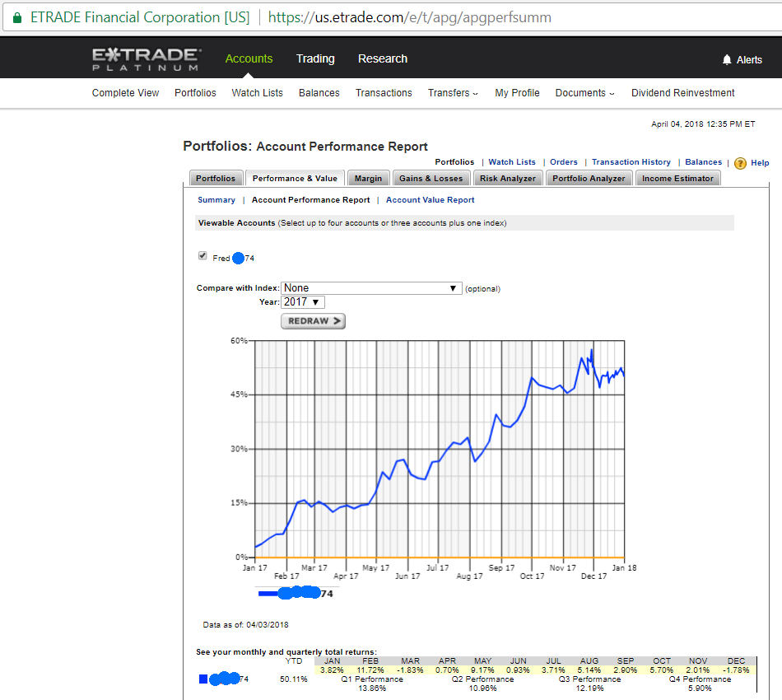
Task: Open the Accounts main menu
Action: pos(249,58)
